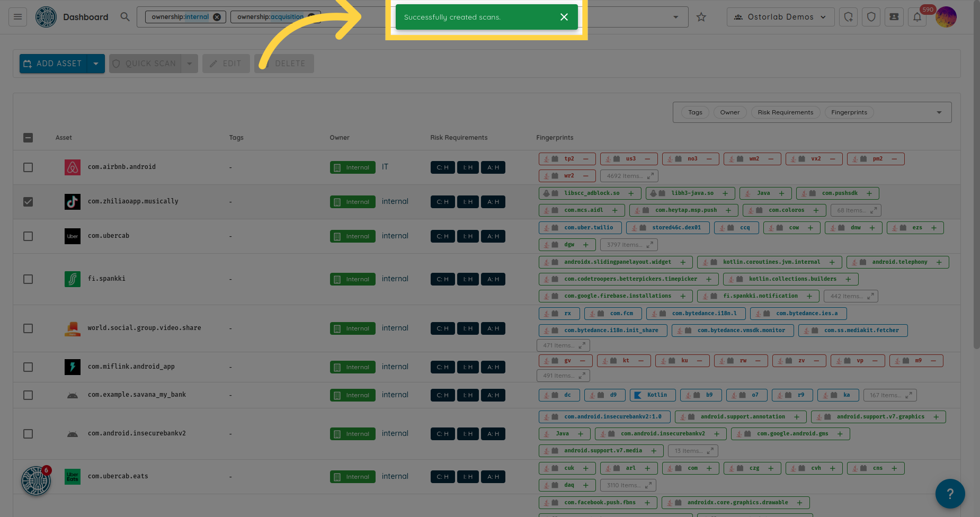Dismiss the success notification

[x=564, y=17]
